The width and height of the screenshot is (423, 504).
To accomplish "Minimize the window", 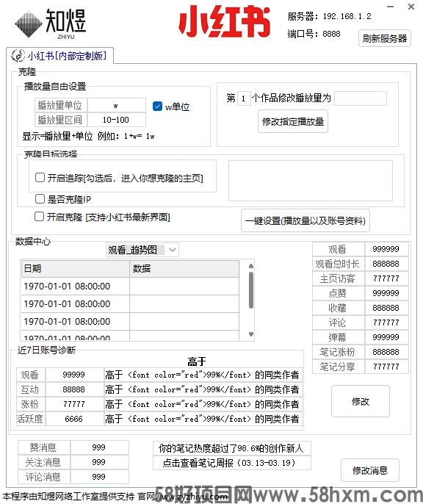I will 390,7.
